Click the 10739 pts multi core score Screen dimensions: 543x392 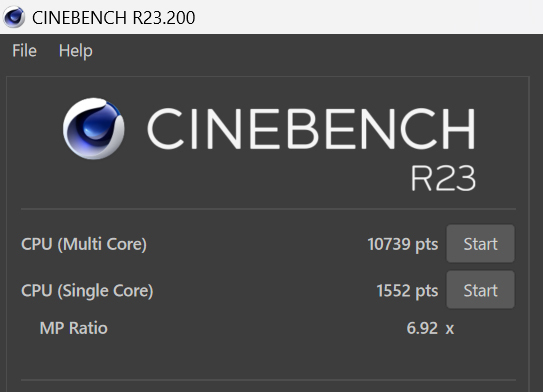[402, 244]
